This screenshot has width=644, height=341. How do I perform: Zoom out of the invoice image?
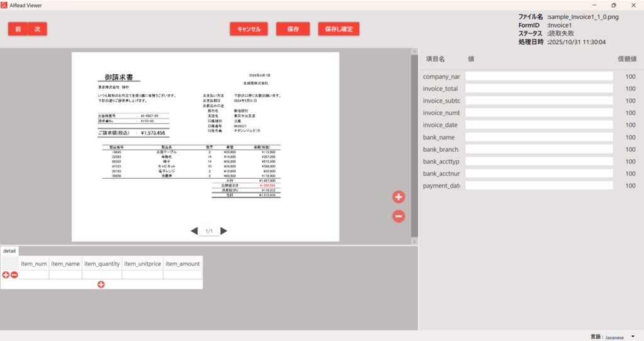[x=398, y=216]
